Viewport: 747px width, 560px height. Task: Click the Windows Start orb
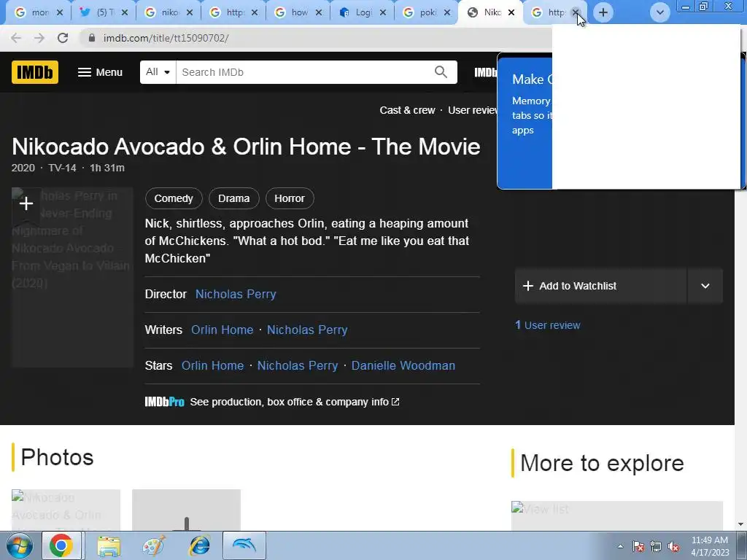[x=20, y=545]
